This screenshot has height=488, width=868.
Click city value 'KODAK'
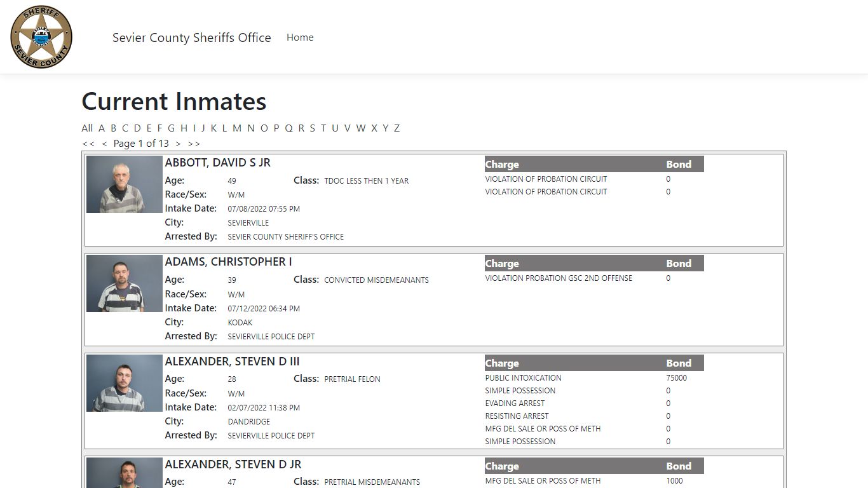240,323
